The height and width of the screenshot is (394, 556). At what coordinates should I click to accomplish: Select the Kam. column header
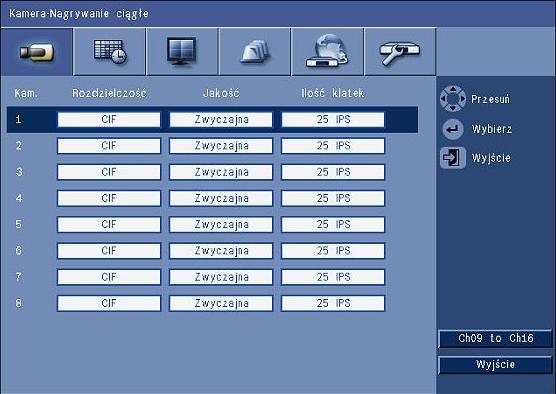tap(26, 94)
